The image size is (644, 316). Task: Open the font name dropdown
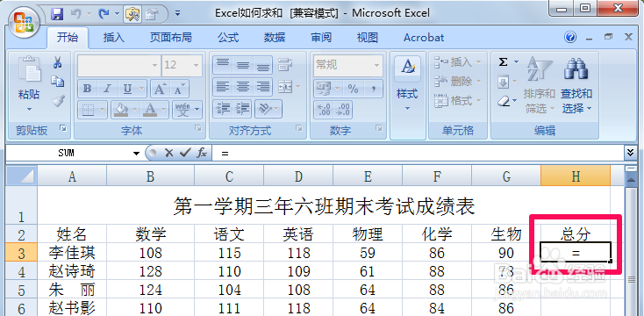coord(154,65)
